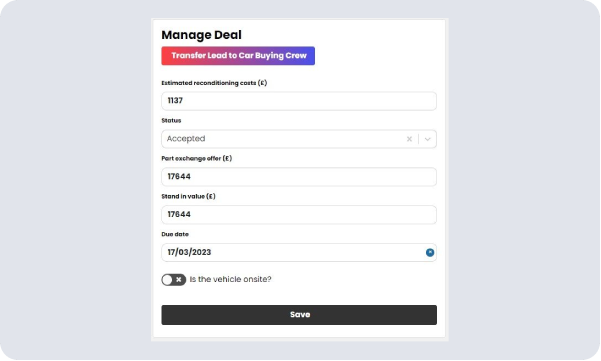Image resolution: width=601 pixels, height=361 pixels.
Task: Clear the due date using the blue icon
Action: (430, 253)
